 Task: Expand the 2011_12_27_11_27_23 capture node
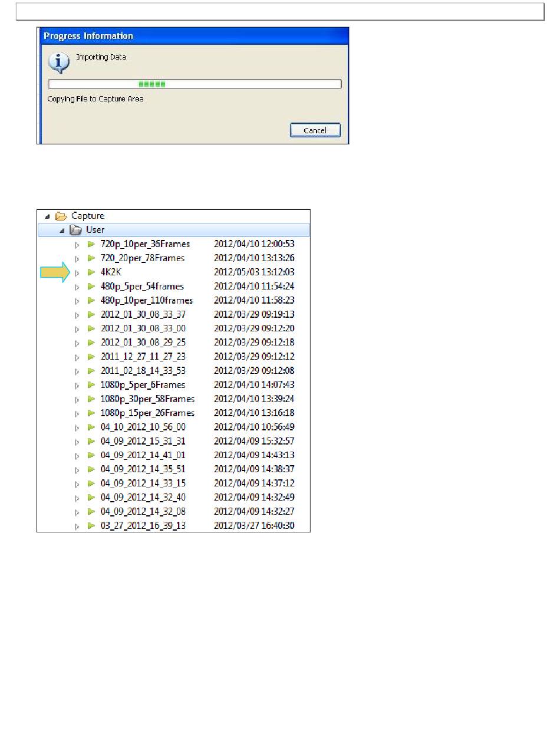pos(77,357)
